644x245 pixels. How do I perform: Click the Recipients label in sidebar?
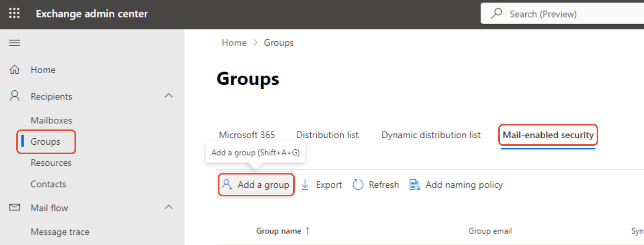coord(51,96)
